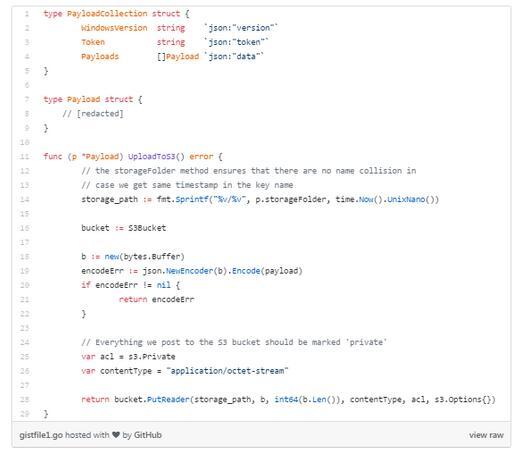This screenshot has width=520, height=452.
Task: Click the 'storageFolder method ensures' comment
Action: point(248,171)
